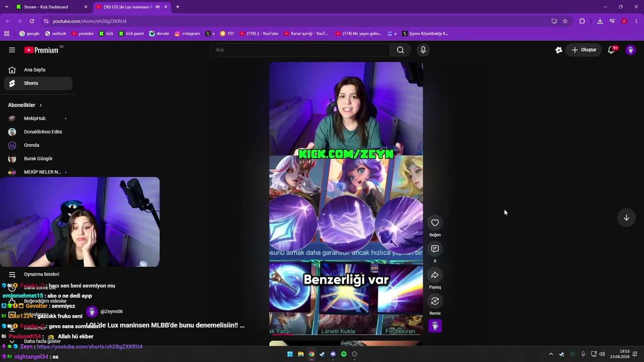The width and height of the screenshot is (644, 362).
Task: Like the Short with the heart icon
Action: pos(435,223)
